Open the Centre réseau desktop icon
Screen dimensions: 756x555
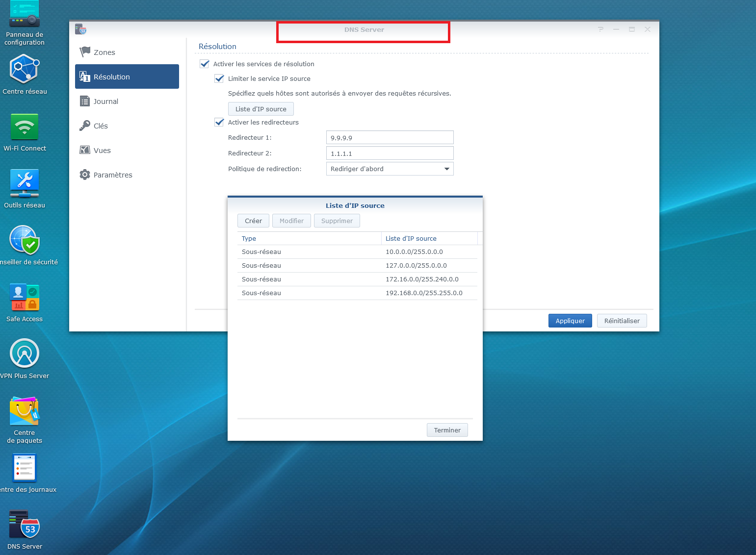pos(25,70)
